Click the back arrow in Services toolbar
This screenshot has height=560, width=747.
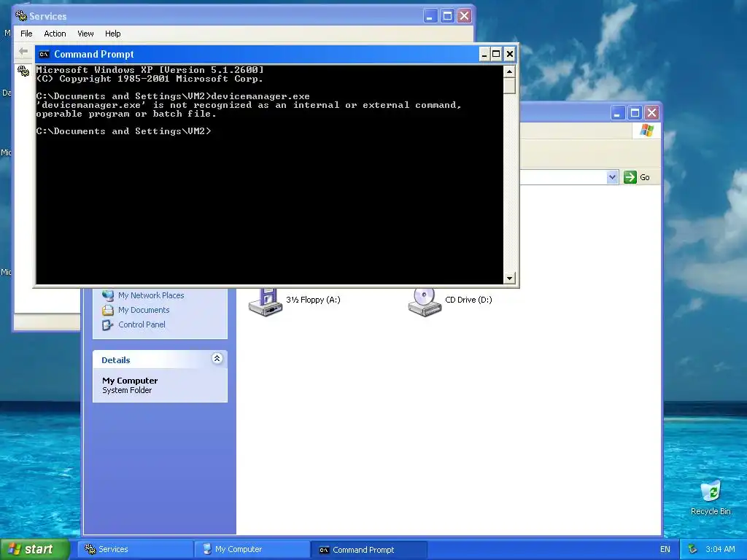click(23, 51)
